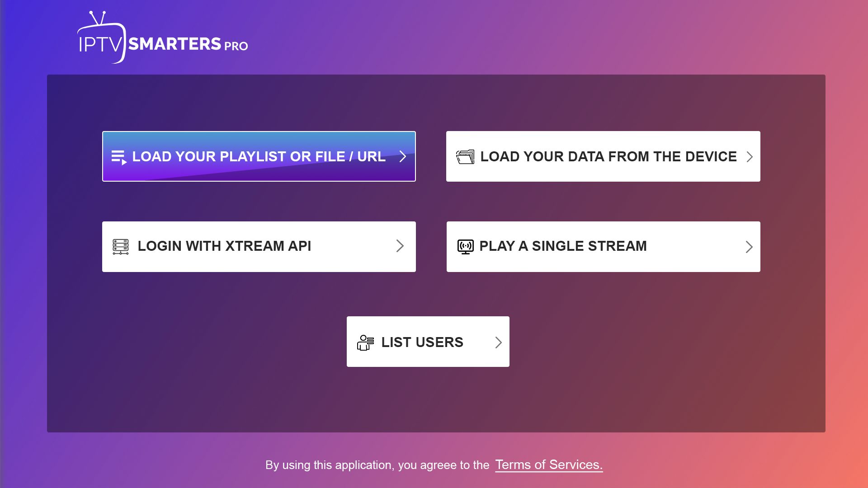The width and height of the screenshot is (868, 488).
Task: Select LOGIN WITH XTREAM API menu option
Action: point(259,246)
